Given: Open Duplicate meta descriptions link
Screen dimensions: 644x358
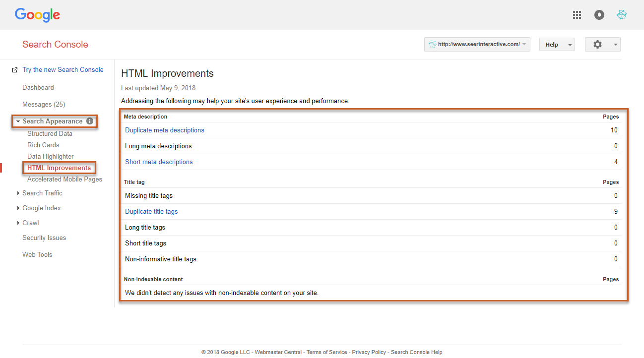Looking at the screenshot, I should [x=164, y=130].
